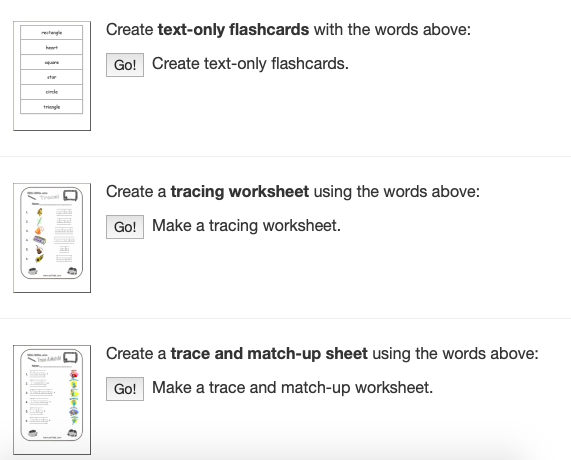Click the bold 'text-only flashcards' heading text
Viewport: 571px width, 460px height.
(233, 30)
